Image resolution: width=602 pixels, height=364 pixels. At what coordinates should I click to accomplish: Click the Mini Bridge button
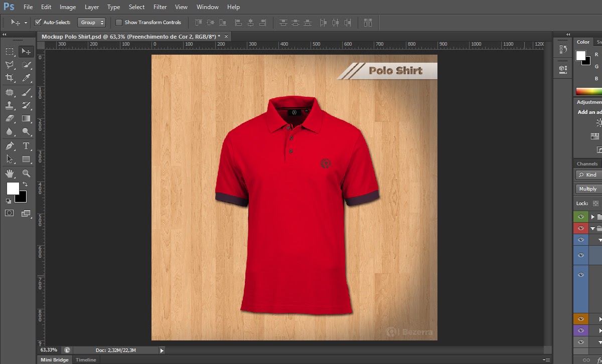click(54, 359)
